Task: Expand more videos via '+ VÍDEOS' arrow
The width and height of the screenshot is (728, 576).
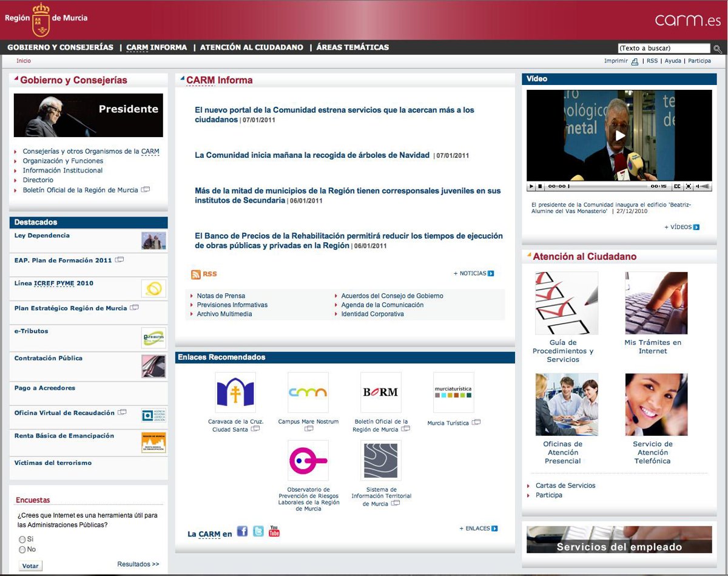Action: click(696, 227)
